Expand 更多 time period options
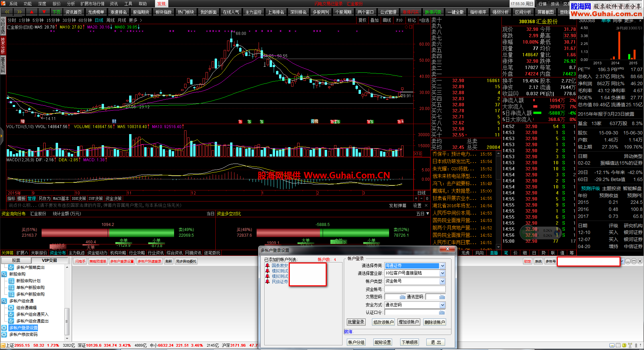Viewport: 644px width, 350px height. (x=136, y=20)
